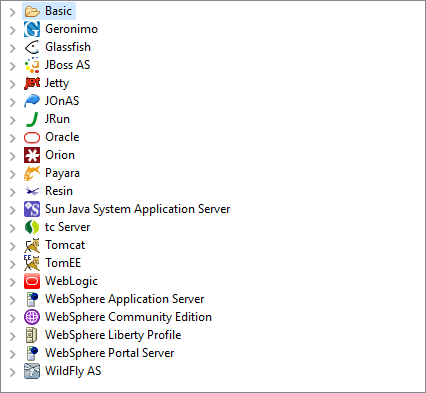Select the WebLogic label

coord(71,281)
